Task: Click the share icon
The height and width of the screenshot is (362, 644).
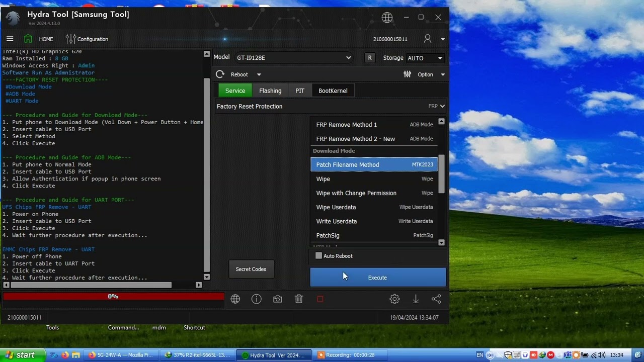Action: click(436, 299)
